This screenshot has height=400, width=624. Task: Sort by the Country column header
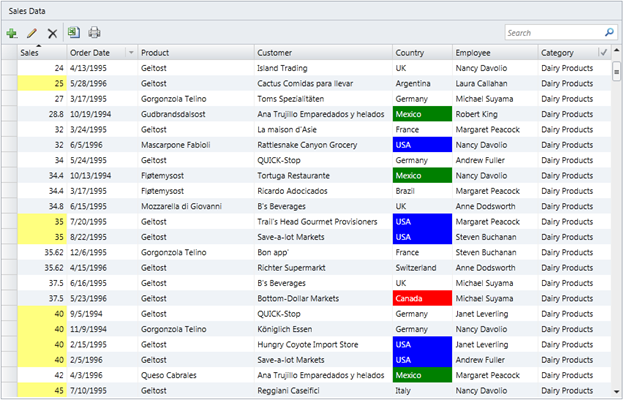420,52
